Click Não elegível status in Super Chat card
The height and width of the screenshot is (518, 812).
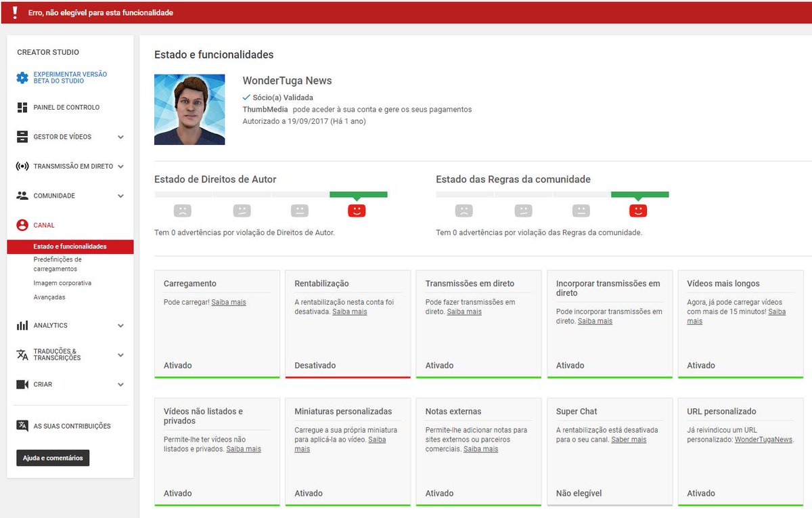pyautogui.click(x=579, y=494)
